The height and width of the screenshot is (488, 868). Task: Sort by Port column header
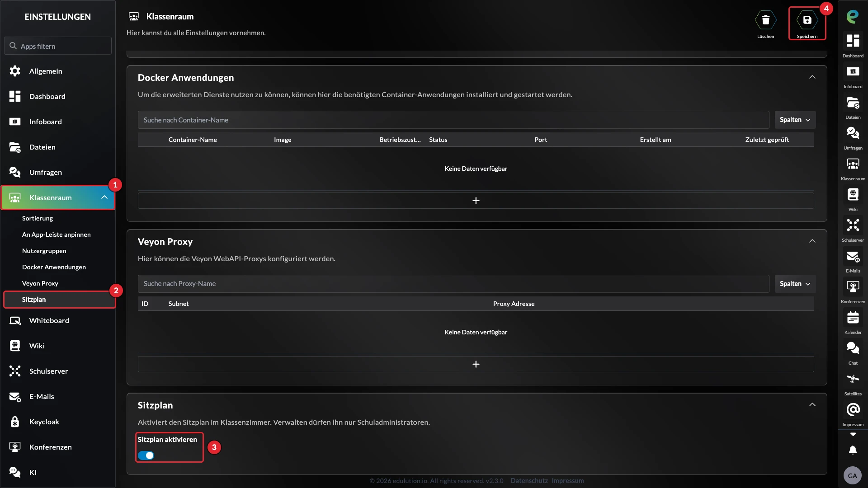541,140
